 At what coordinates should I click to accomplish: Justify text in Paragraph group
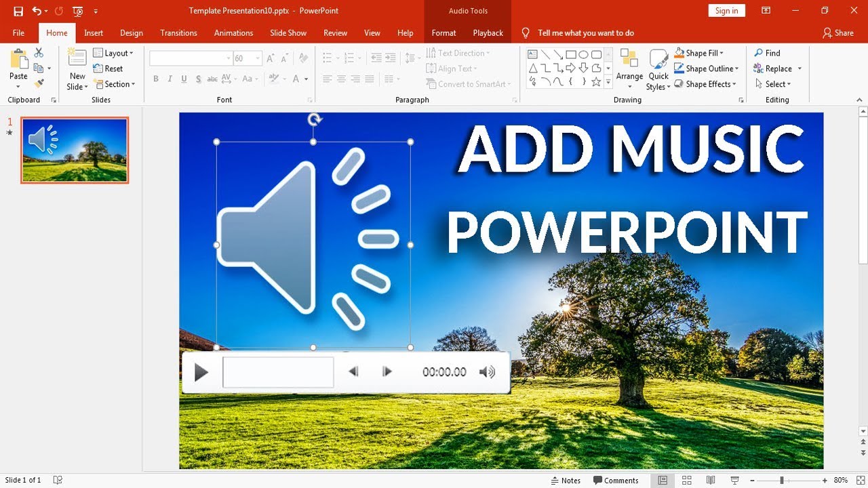point(370,79)
